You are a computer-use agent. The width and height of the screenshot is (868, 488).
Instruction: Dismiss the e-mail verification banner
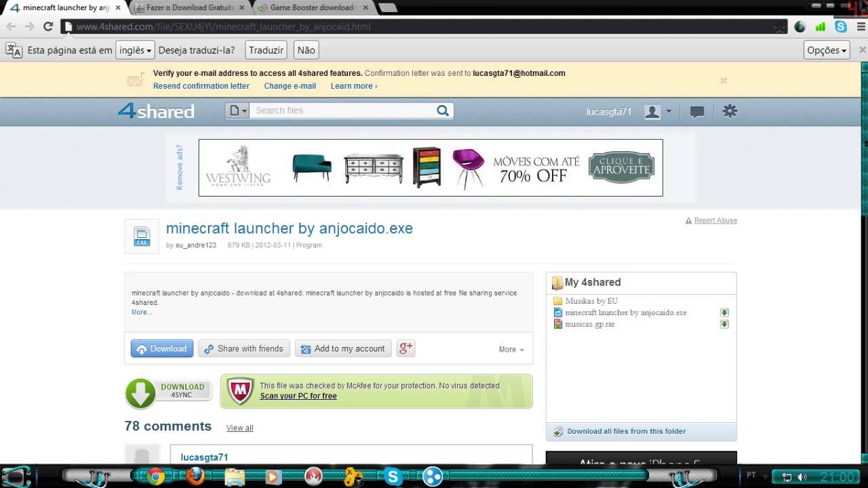(724, 80)
